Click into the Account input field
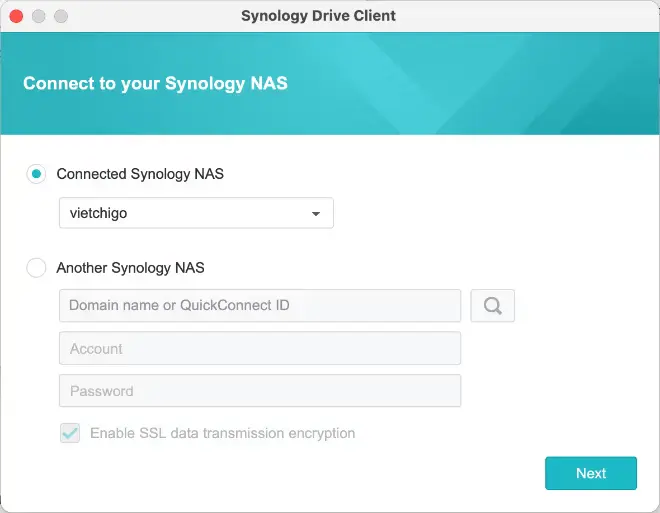Screen dimensions: 660x513 [x=260, y=348]
